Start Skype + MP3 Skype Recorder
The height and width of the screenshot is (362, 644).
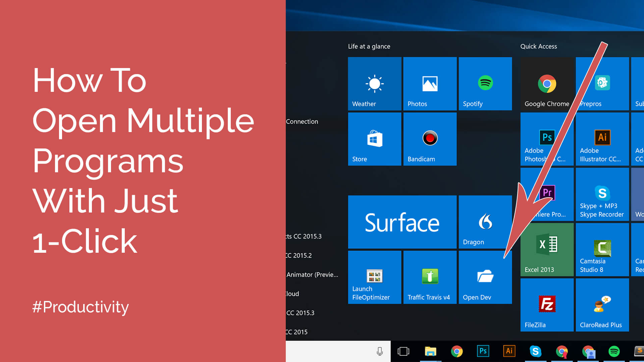(x=602, y=194)
